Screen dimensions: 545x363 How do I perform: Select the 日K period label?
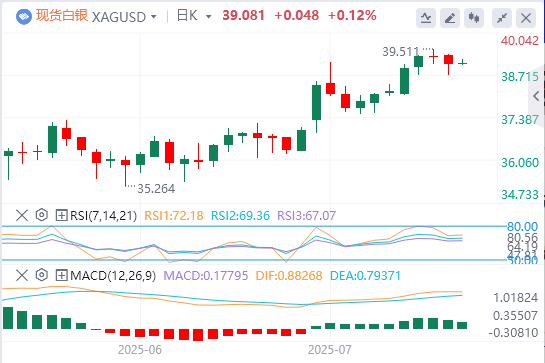pyautogui.click(x=187, y=16)
